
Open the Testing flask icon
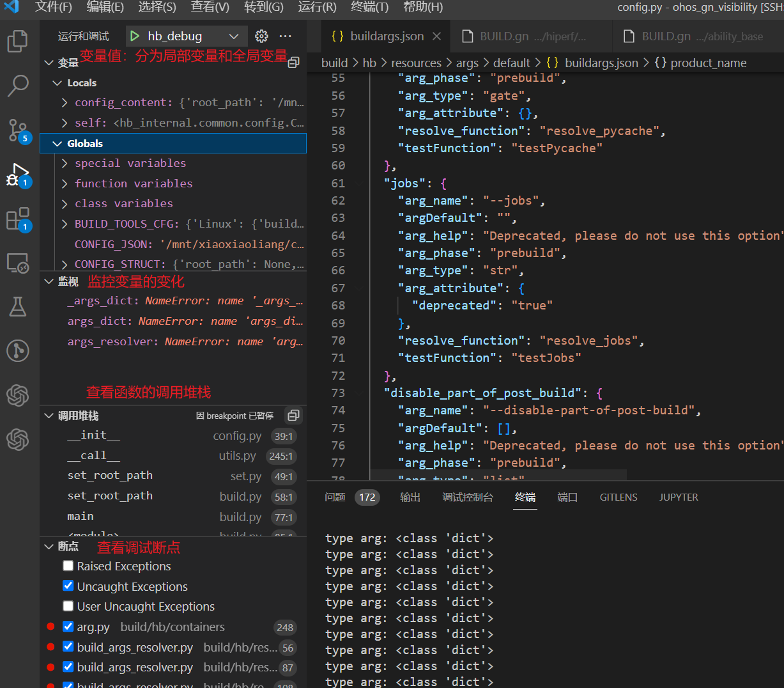coord(17,307)
